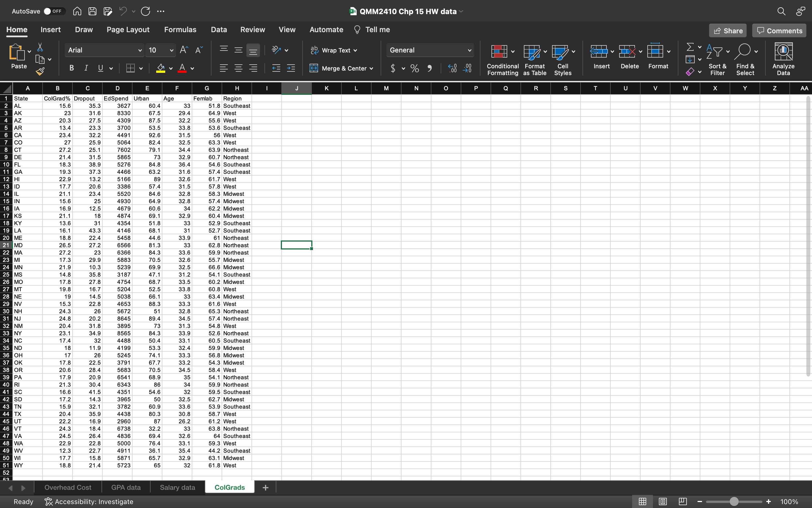This screenshot has width=812, height=508.
Task: Click the zoom in plus button
Action: click(x=769, y=502)
